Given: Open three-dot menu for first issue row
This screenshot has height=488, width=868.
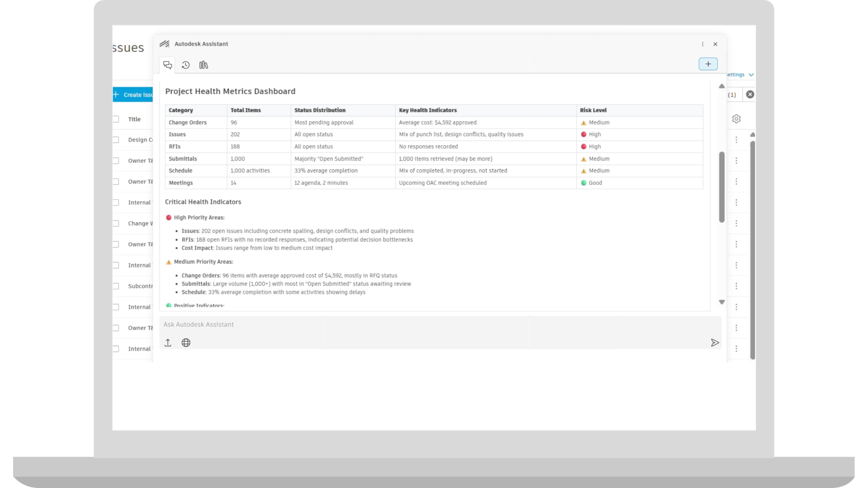Looking at the screenshot, I should tap(736, 140).
